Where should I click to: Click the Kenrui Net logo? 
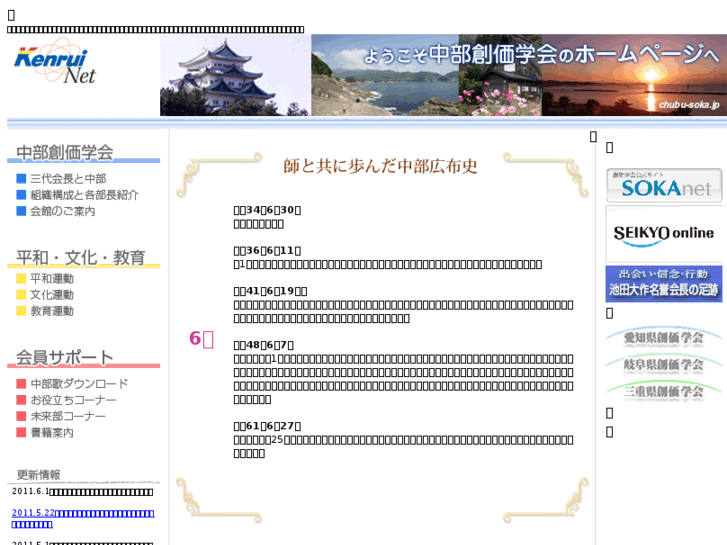coord(55,62)
